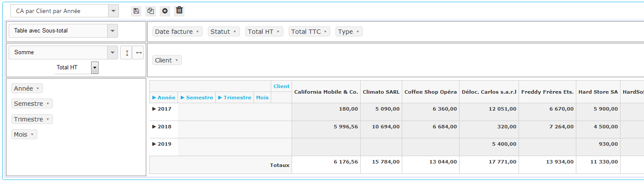Open filter menu on Client column field

tap(177, 60)
